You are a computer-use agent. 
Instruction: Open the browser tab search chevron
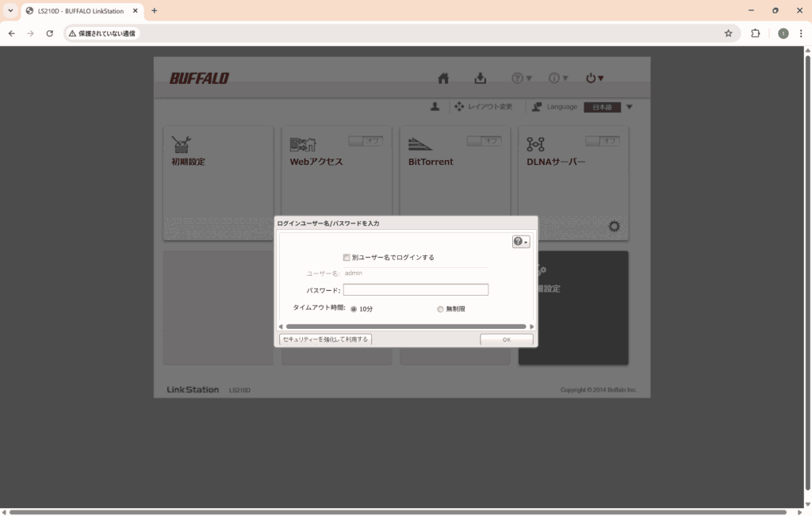click(10, 10)
